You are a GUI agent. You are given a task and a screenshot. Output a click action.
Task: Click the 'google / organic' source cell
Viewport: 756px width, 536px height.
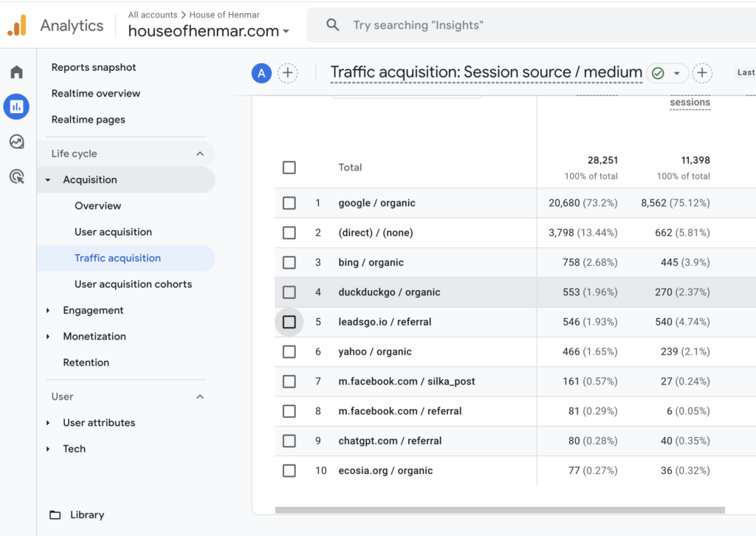tap(377, 203)
